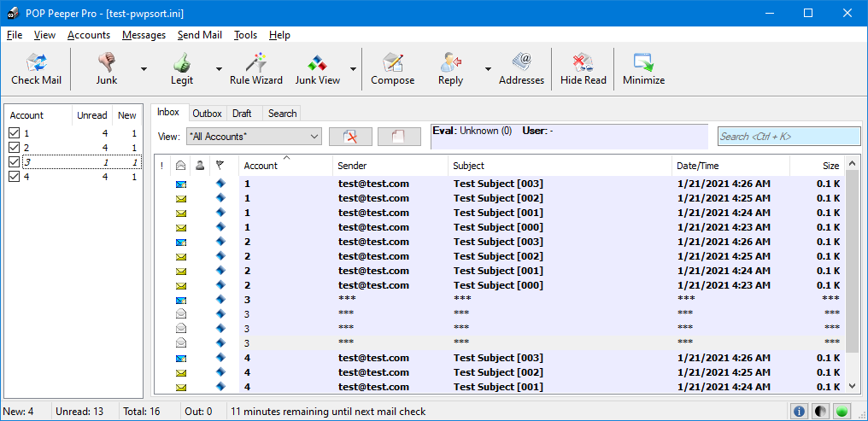The image size is (868, 421).
Task: Click the Check Mail toolbar icon
Action: coord(37,68)
